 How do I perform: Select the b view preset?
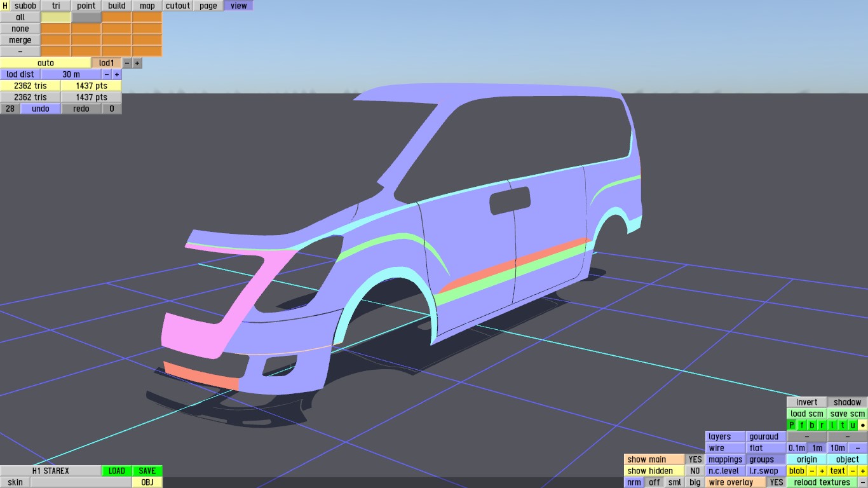[812, 425]
